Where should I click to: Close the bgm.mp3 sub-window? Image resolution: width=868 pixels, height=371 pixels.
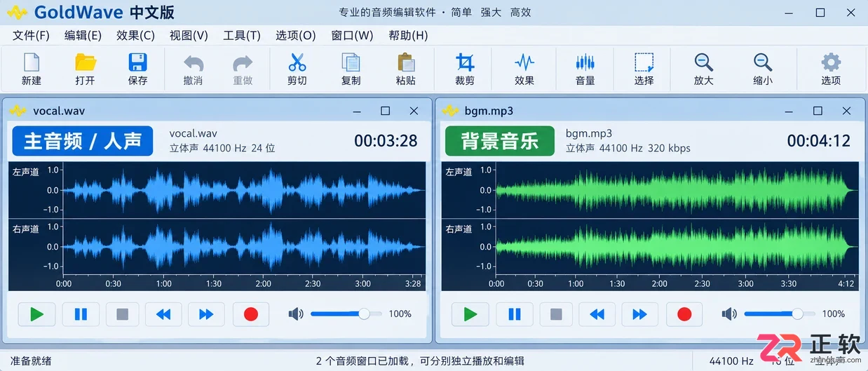click(x=847, y=111)
